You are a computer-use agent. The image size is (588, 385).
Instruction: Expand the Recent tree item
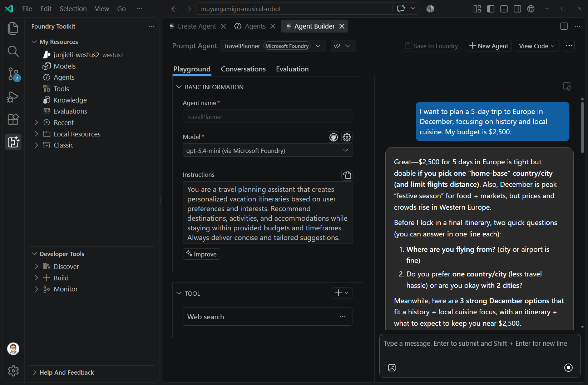point(36,122)
